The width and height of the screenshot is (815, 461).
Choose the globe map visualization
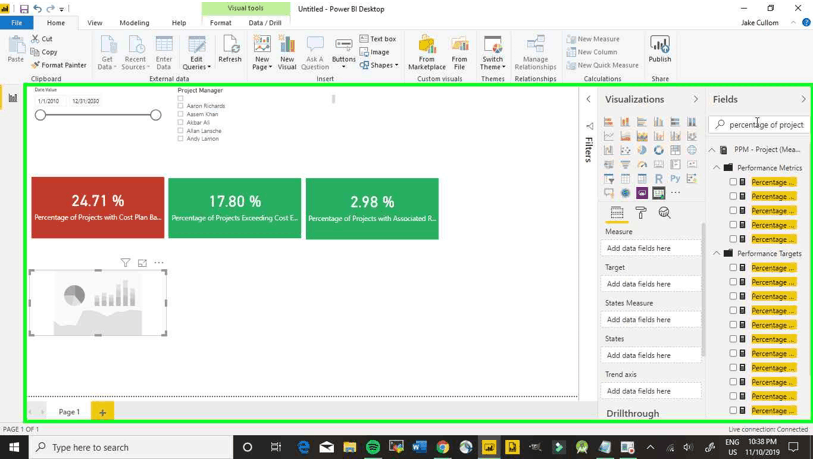(692, 150)
